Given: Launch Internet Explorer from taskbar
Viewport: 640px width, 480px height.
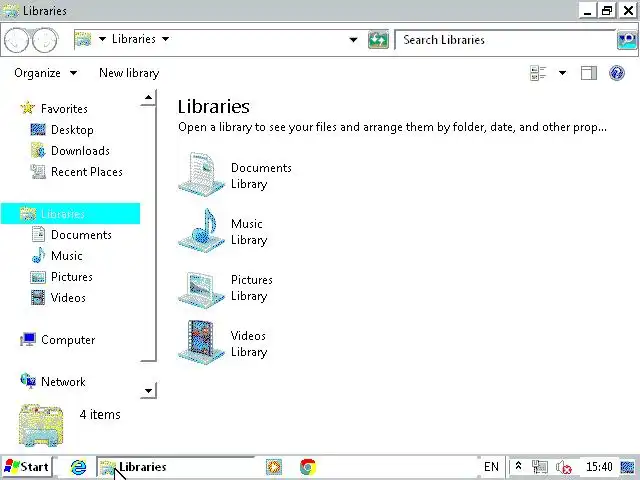Looking at the screenshot, I should [78, 467].
